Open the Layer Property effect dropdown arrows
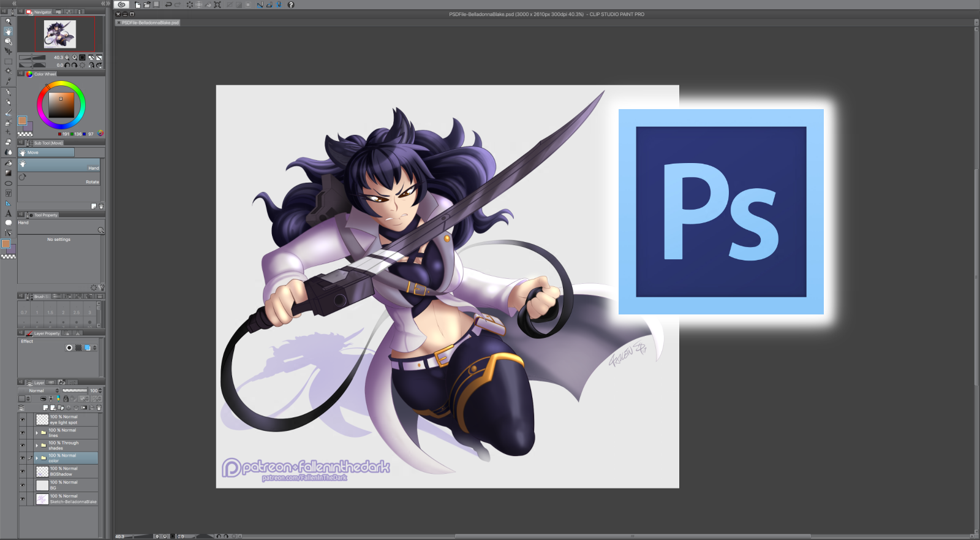Image resolution: width=980 pixels, height=540 pixels. tap(95, 348)
